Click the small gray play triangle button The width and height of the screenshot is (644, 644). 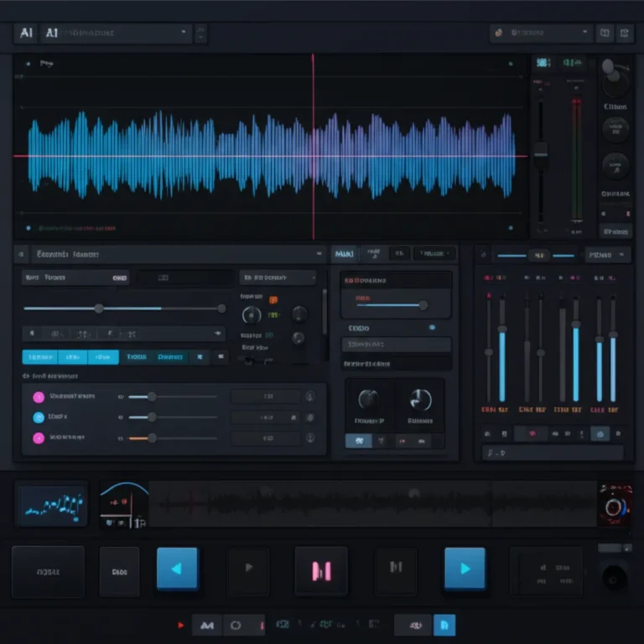(248, 569)
